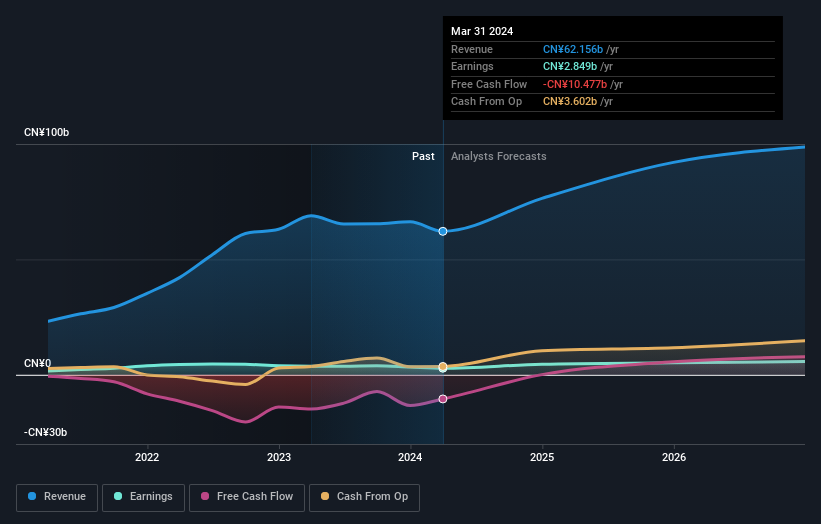Screen dimensions: 821x524
Task: Click the Analysts Forecasts label
Action: (498, 156)
